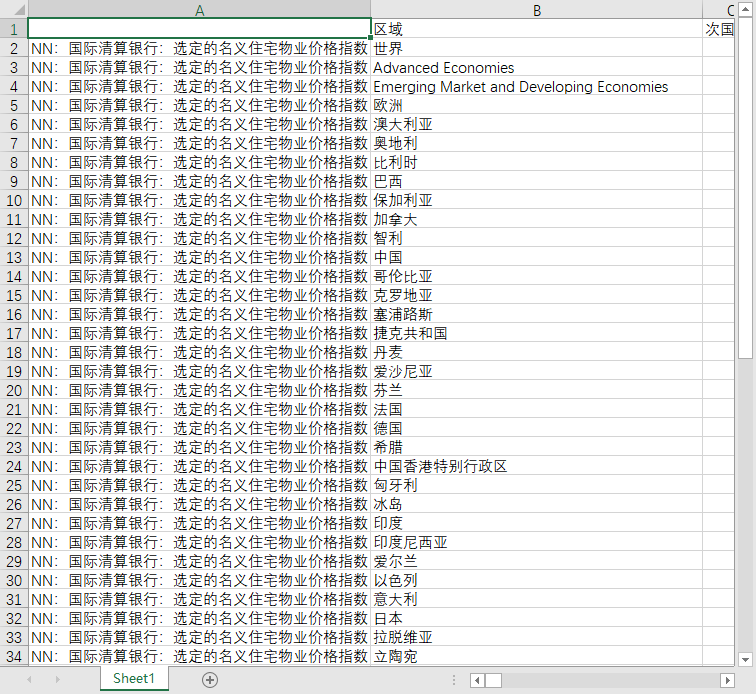
Task: Select cell containing 加拿大
Action: tap(537, 218)
